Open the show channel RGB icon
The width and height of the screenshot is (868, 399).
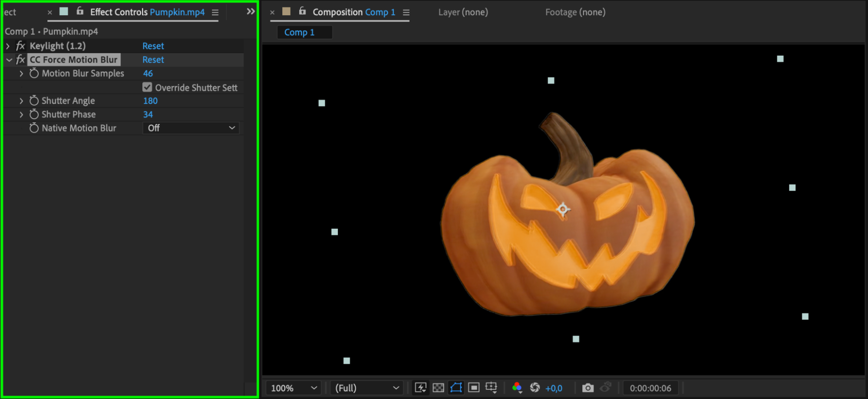[517, 387]
